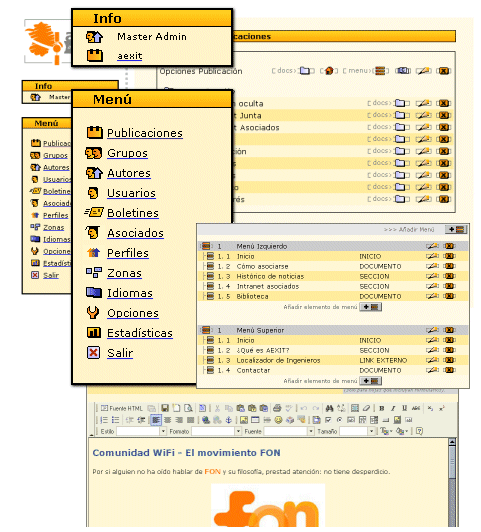The width and height of the screenshot is (481, 532).
Task: Open Estadísticas in the large Menú
Action: coord(140,333)
